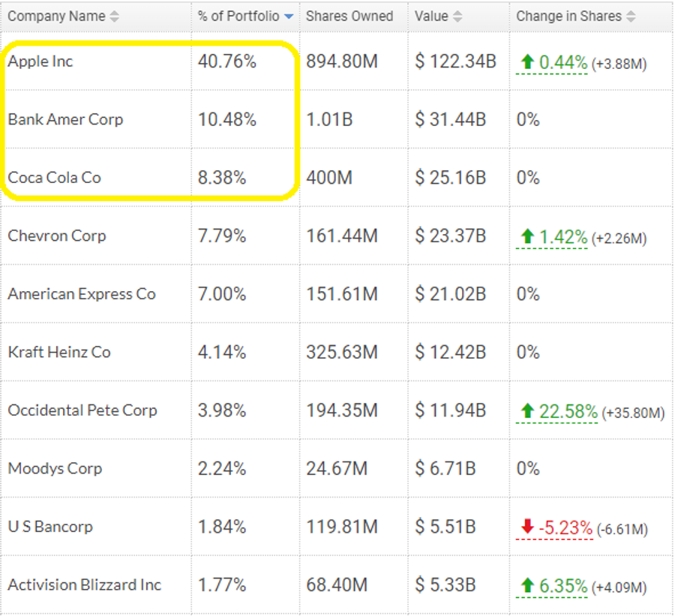Screen dimensions: 675x616
Task: Select the U S Bancorp company name
Action: 50,527
